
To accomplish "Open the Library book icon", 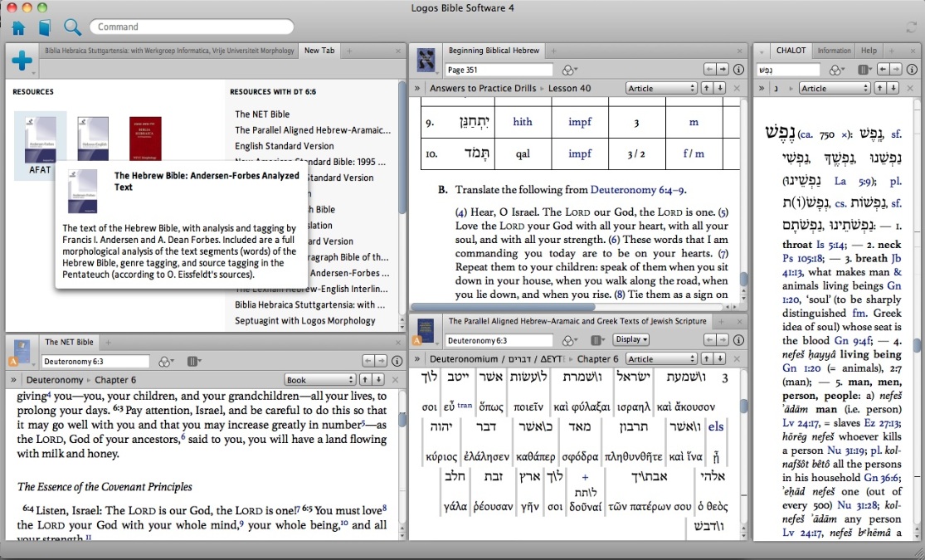I will [x=45, y=27].
